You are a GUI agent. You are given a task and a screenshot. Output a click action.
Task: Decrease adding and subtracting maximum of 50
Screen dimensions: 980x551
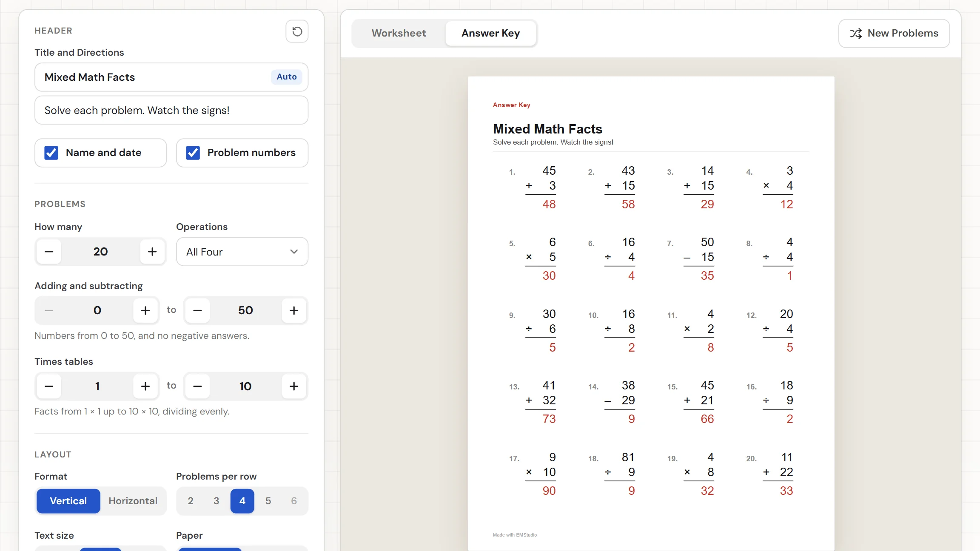197,310
